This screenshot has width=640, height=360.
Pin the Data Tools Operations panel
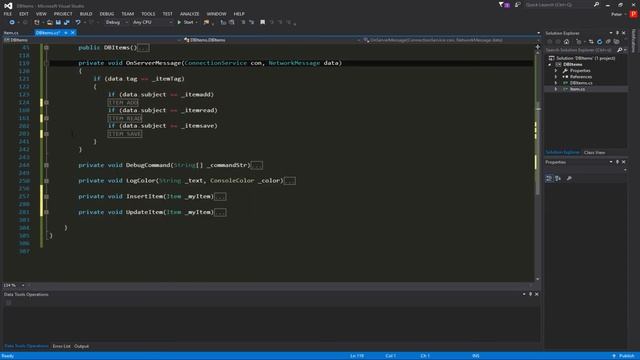pyautogui.click(x=530, y=294)
